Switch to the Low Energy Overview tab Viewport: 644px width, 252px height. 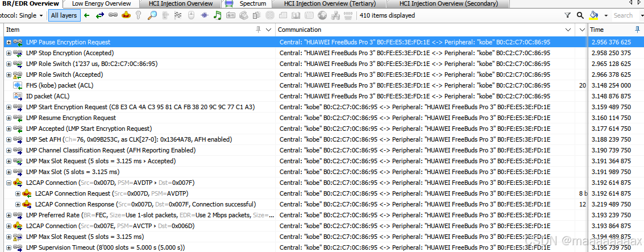pyautogui.click(x=101, y=4)
